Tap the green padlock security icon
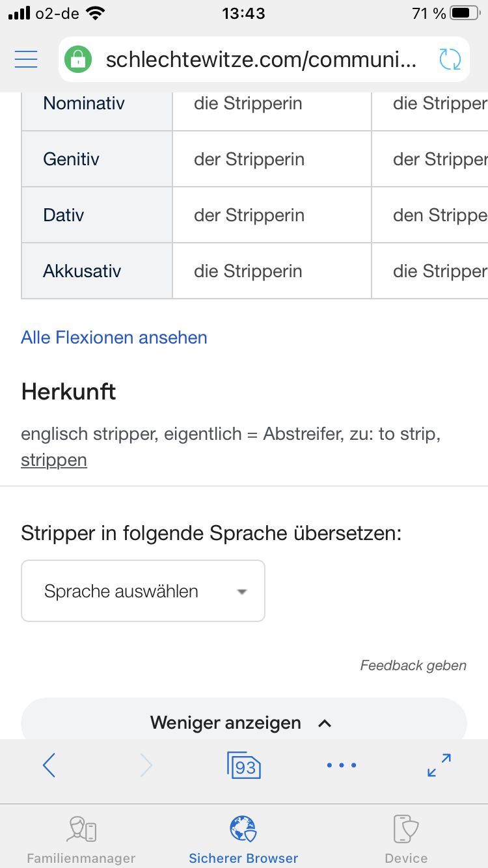Viewport: 488px width, 868px height. coord(77,60)
